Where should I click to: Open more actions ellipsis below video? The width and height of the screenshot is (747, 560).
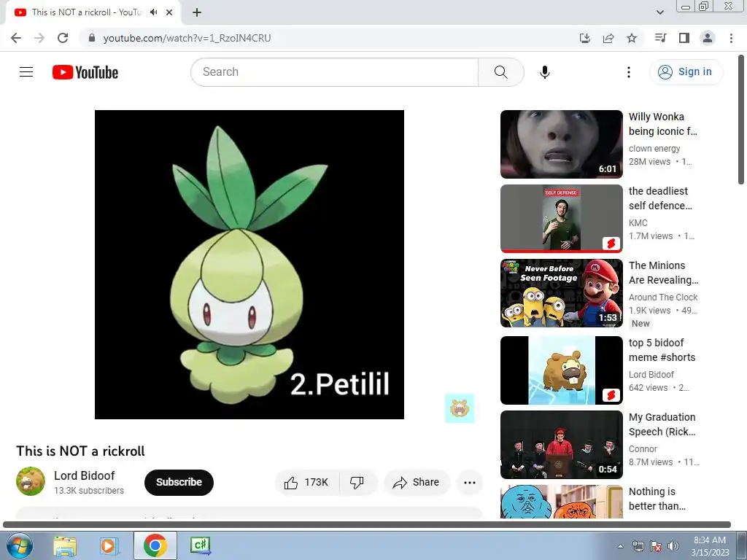coord(469,483)
